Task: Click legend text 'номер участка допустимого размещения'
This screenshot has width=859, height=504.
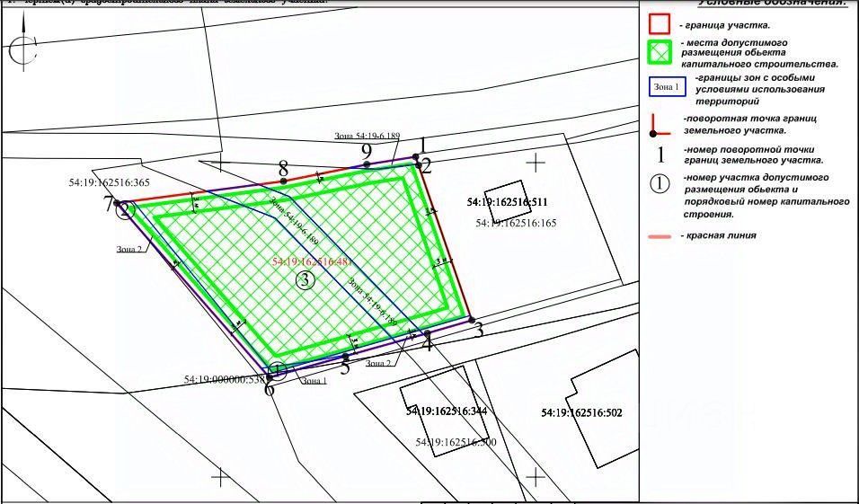Action: click(756, 183)
